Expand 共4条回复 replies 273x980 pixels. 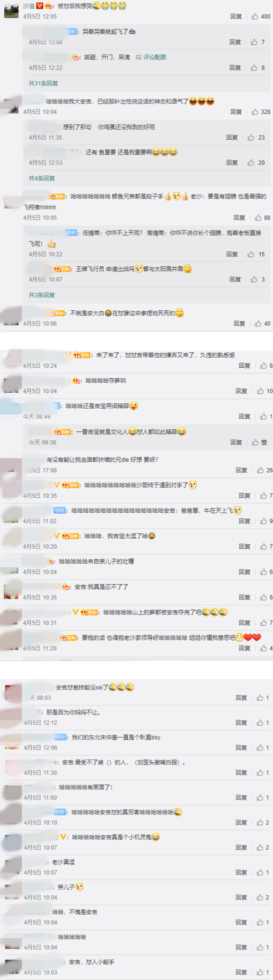click(42, 178)
